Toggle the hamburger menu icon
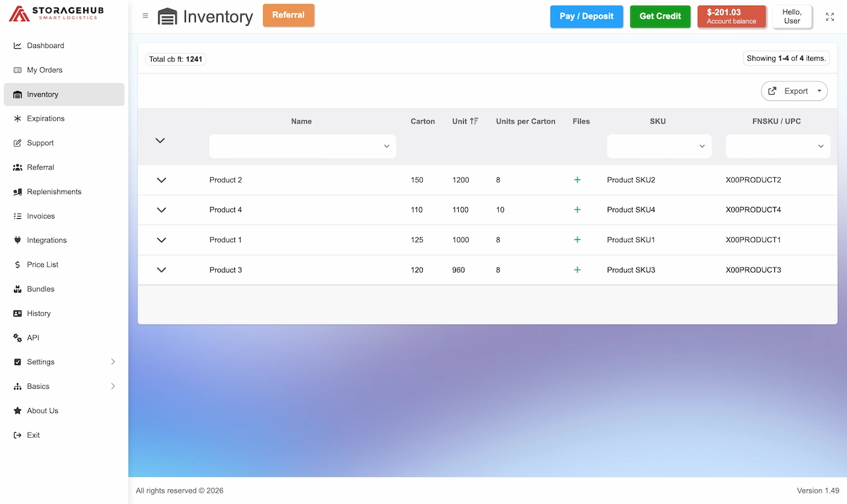The width and height of the screenshot is (847, 504). pyautogui.click(x=145, y=16)
